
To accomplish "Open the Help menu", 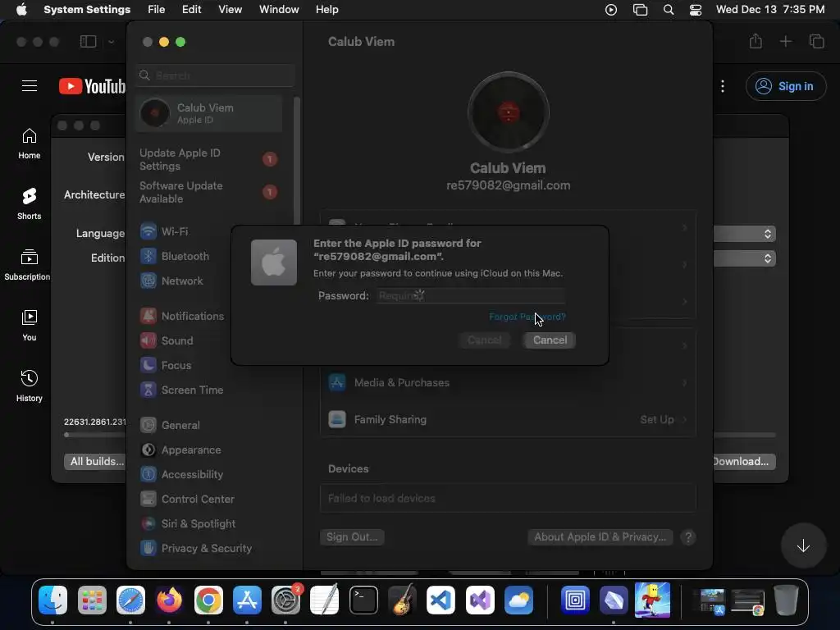I will (x=326, y=10).
